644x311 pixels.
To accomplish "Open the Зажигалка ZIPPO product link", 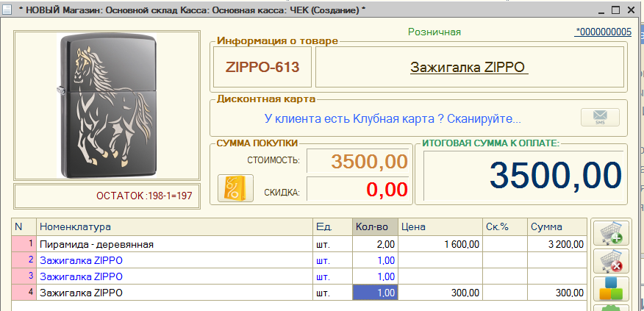I will point(468,67).
